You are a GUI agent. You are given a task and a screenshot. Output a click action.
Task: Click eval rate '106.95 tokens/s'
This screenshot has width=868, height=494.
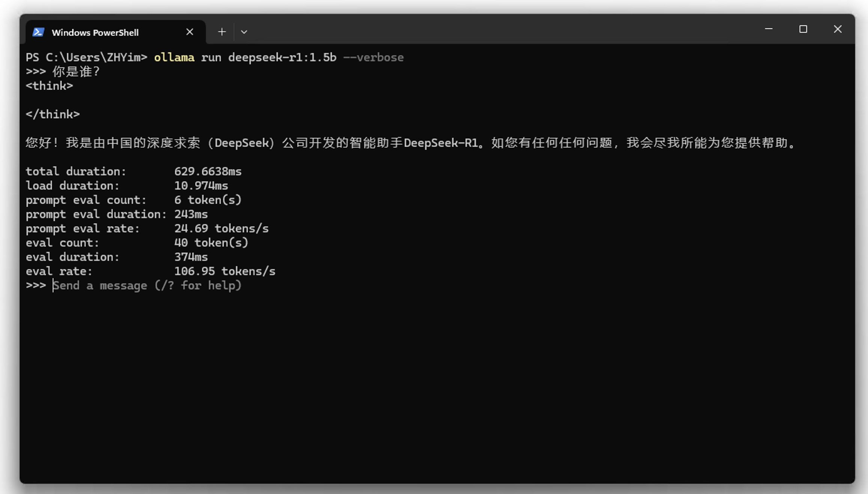(x=225, y=271)
